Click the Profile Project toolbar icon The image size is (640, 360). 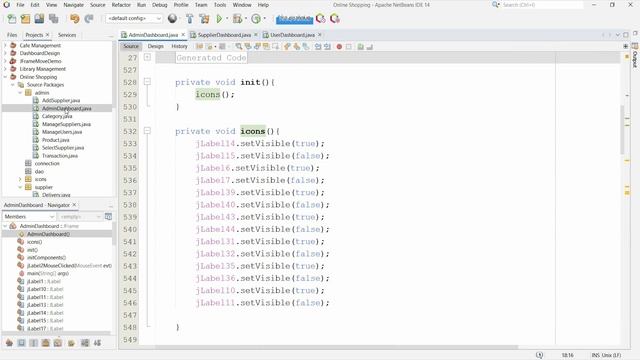click(256, 19)
